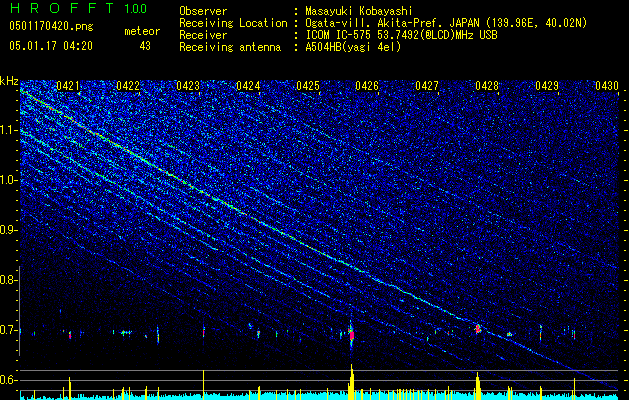Select the ICOM IC-575 receiver details
This screenshot has height=400, width=629.
pyautogui.click(x=401, y=35)
